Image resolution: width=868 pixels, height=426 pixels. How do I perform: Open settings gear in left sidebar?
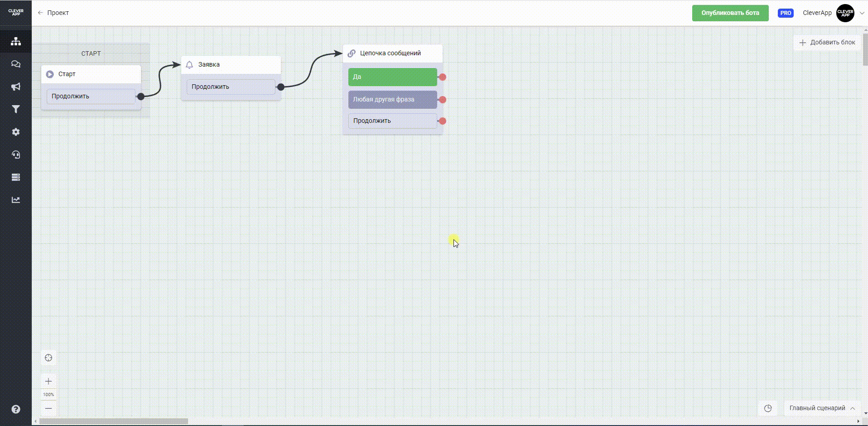pyautogui.click(x=16, y=132)
